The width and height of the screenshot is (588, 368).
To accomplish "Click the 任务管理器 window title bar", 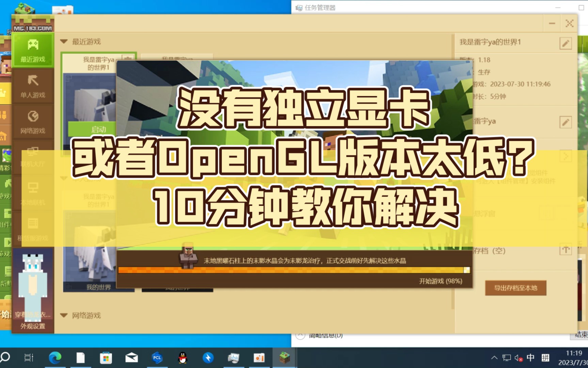I will [x=439, y=7].
